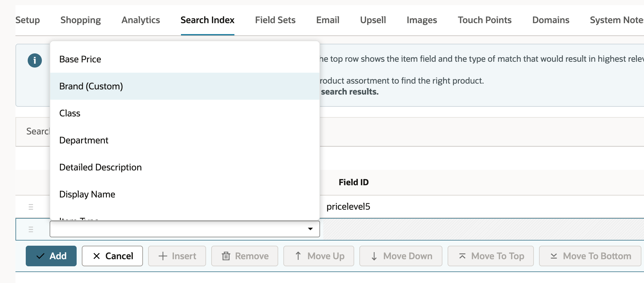Select the Search Index tab
Image resolution: width=644 pixels, height=283 pixels.
207,20
